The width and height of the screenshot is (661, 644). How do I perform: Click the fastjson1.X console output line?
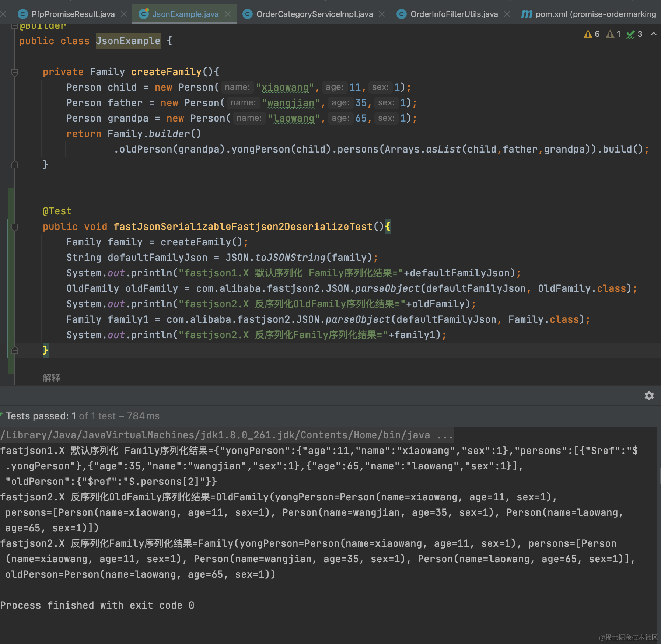pos(319,451)
